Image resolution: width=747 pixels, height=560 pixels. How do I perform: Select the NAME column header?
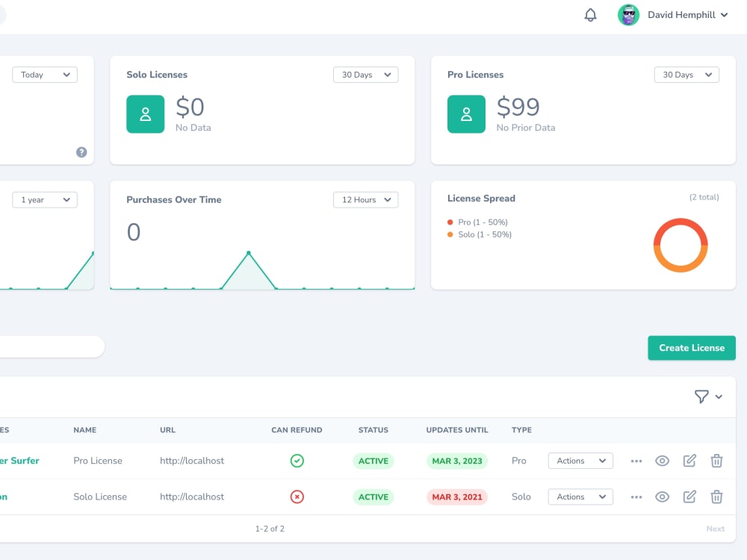[84, 430]
